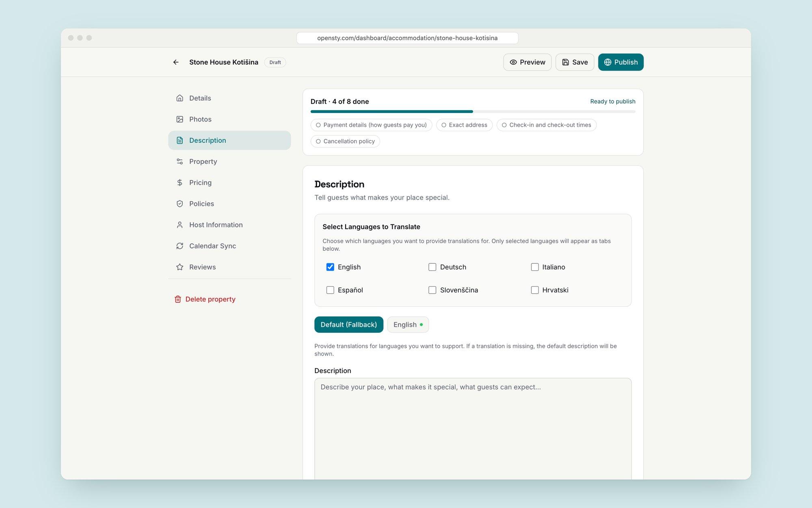Click the draft completion progress bar
Image resolution: width=812 pixels, height=508 pixels.
[473, 111]
